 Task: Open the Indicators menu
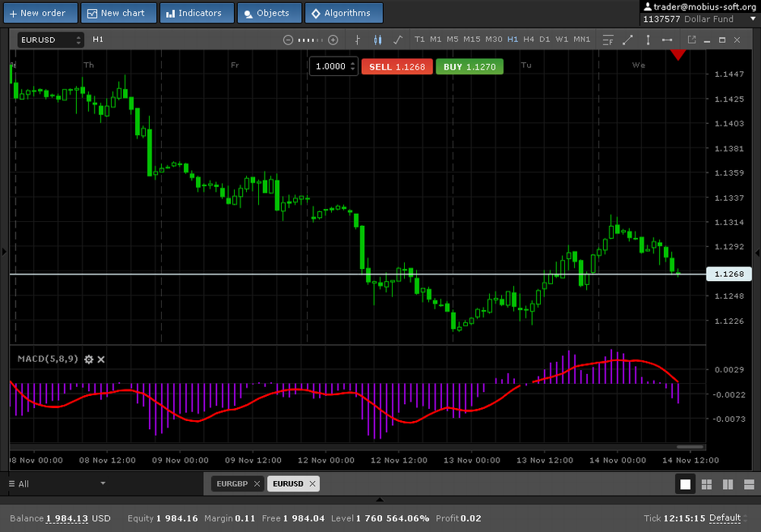pos(197,13)
